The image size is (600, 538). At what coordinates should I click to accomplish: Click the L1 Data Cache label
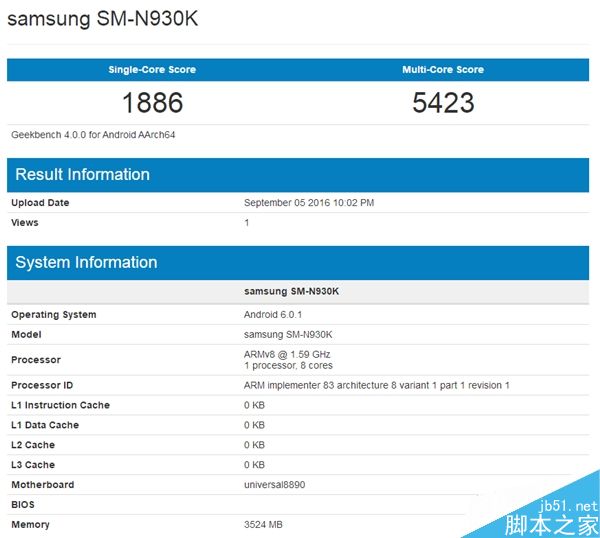point(45,425)
